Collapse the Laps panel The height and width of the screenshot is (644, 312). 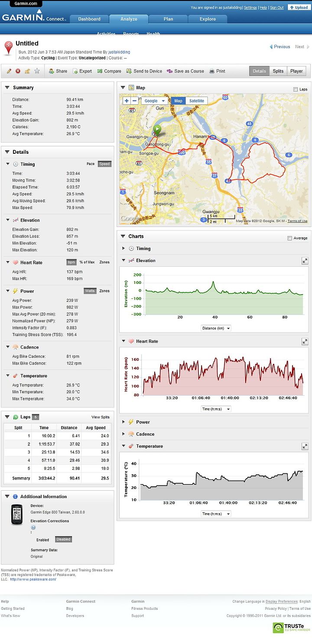coord(7,417)
